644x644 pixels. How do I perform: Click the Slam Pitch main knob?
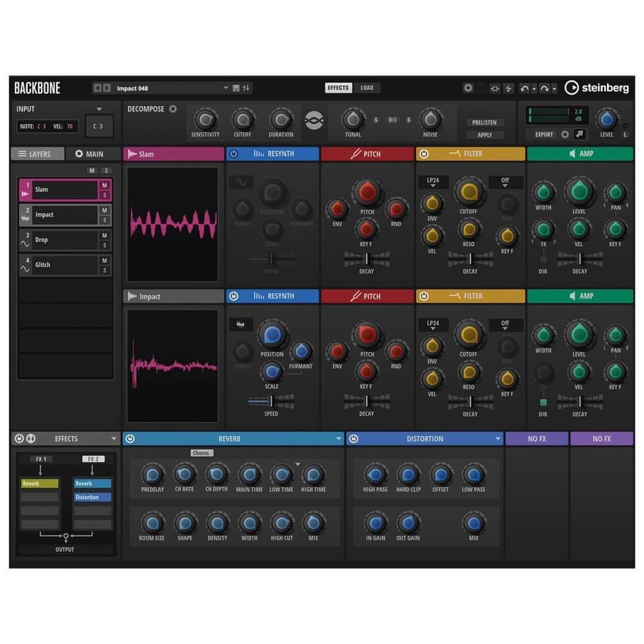click(x=367, y=192)
